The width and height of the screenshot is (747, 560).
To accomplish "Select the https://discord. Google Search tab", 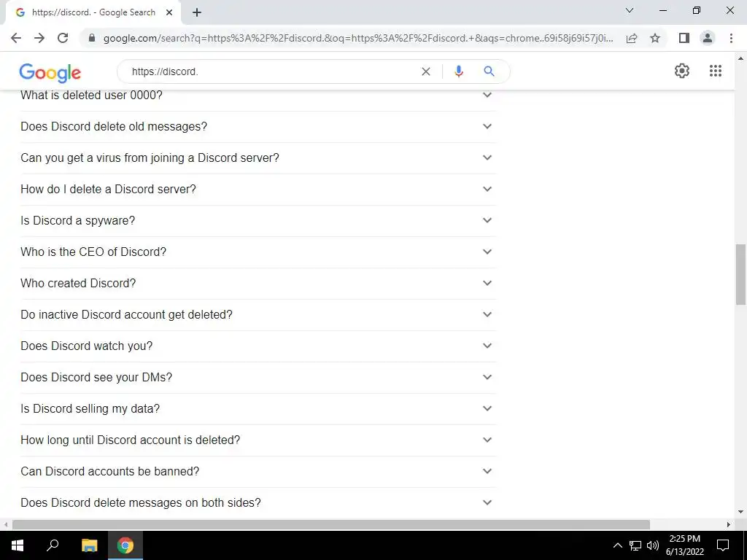I will click(x=93, y=13).
